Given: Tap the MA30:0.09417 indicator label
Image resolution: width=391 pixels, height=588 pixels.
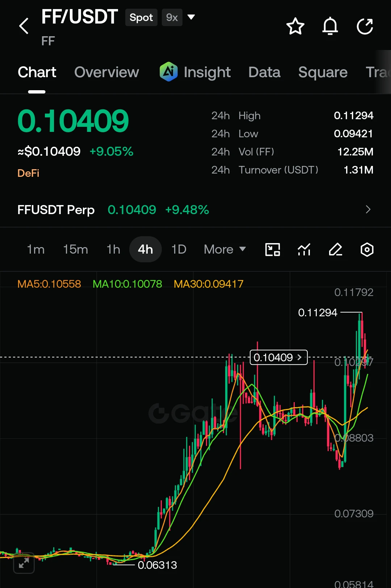Looking at the screenshot, I should 209,284.
